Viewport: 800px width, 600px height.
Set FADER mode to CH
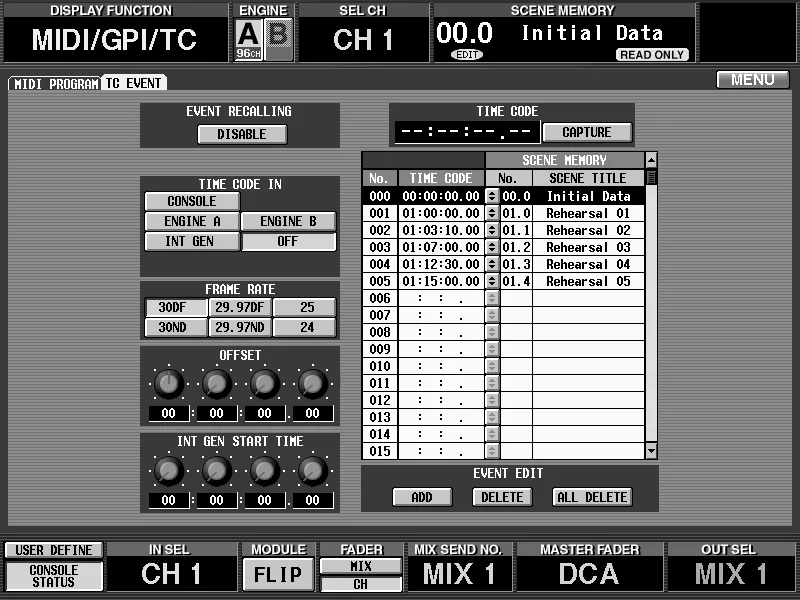(x=361, y=584)
